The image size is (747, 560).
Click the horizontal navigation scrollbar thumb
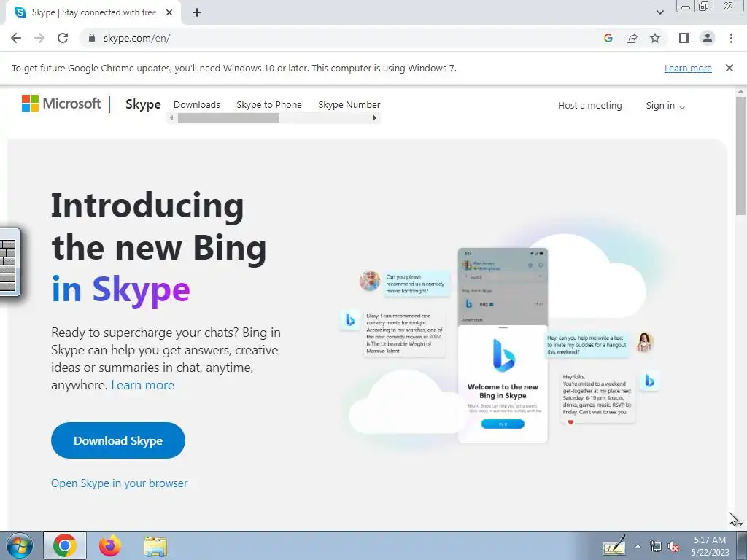pyautogui.click(x=228, y=117)
